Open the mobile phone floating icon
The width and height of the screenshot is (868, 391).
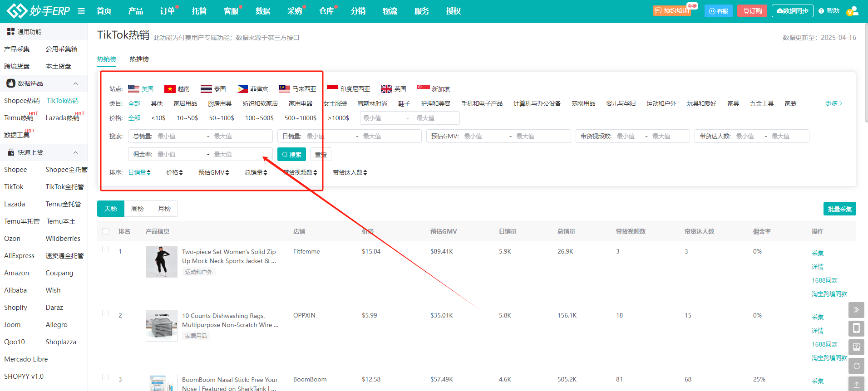(x=856, y=328)
